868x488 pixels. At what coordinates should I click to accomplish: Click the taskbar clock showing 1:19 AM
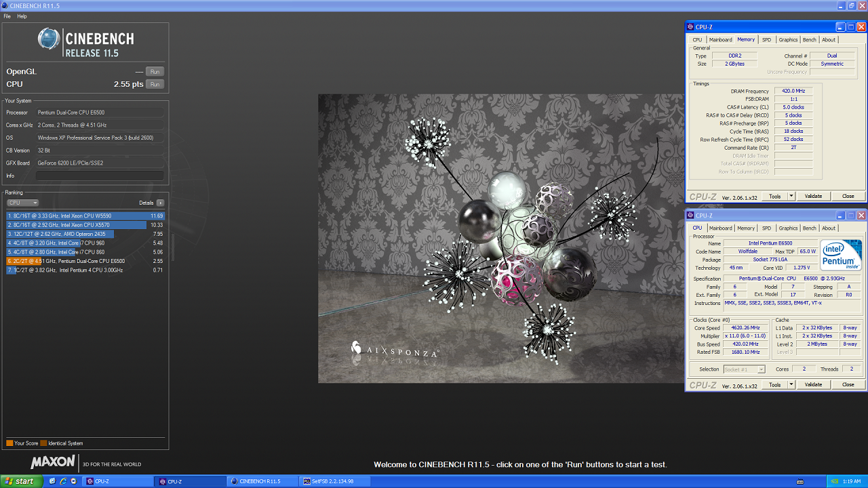click(x=852, y=481)
